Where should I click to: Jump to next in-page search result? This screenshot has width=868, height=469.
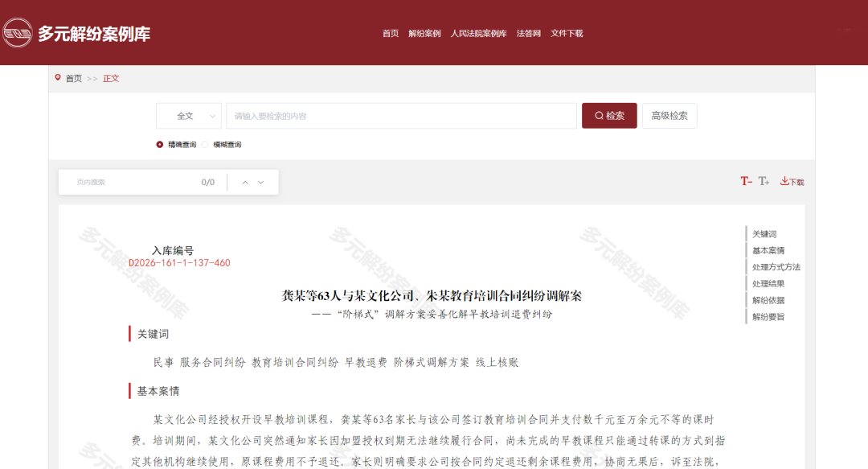click(260, 183)
